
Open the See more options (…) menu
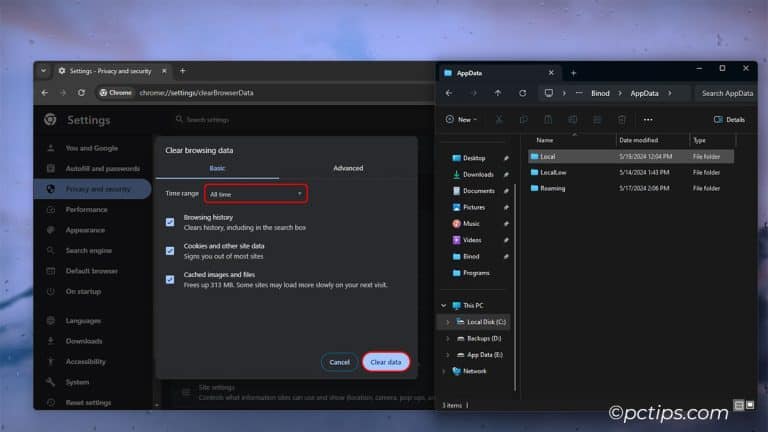[x=648, y=119]
